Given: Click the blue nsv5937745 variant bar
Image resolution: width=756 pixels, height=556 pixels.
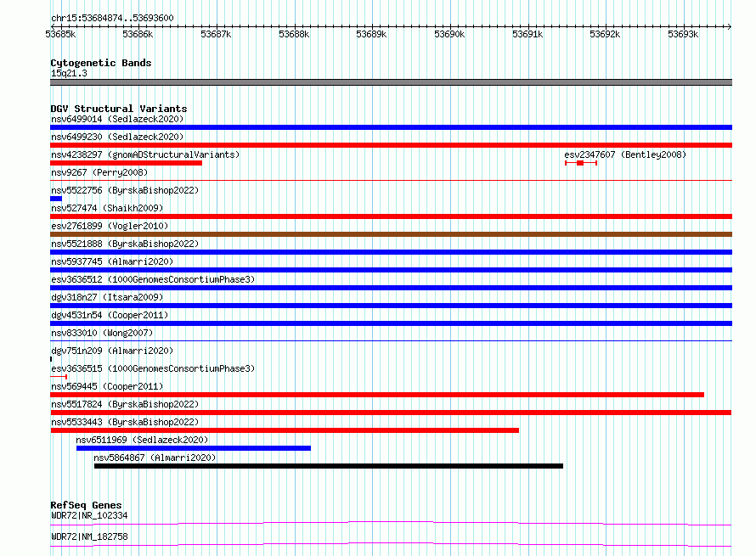Looking at the screenshot, I should 391,270.
